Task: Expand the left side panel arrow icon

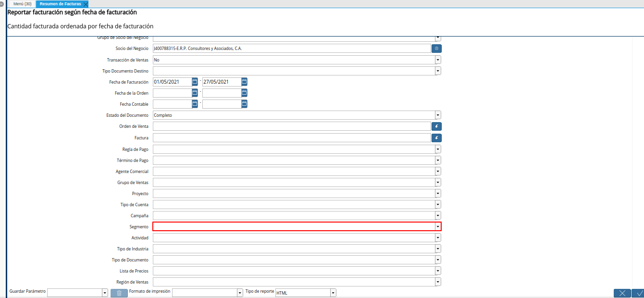Action: [x=2, y=4]
